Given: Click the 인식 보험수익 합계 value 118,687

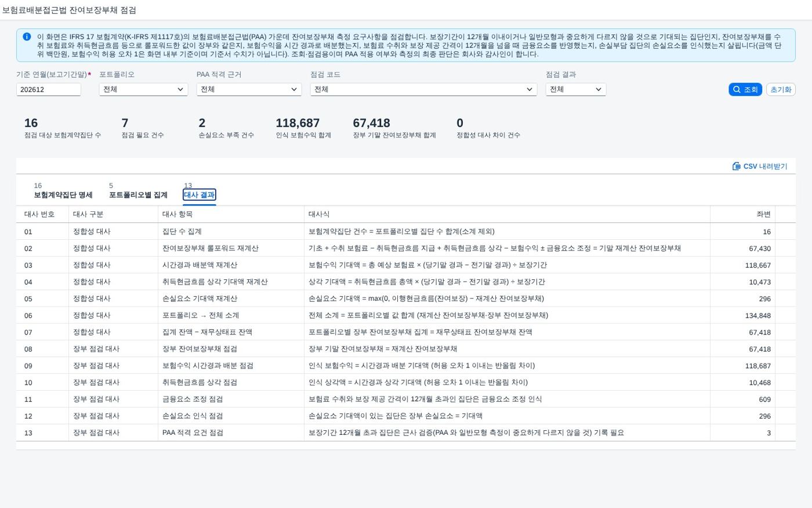Looking at the screenshot, I should (x=298, y=123).
